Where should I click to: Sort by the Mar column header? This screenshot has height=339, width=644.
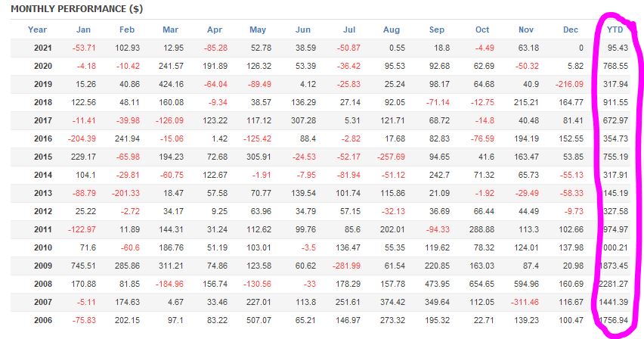pyautogui.click(x=170, y=30)
